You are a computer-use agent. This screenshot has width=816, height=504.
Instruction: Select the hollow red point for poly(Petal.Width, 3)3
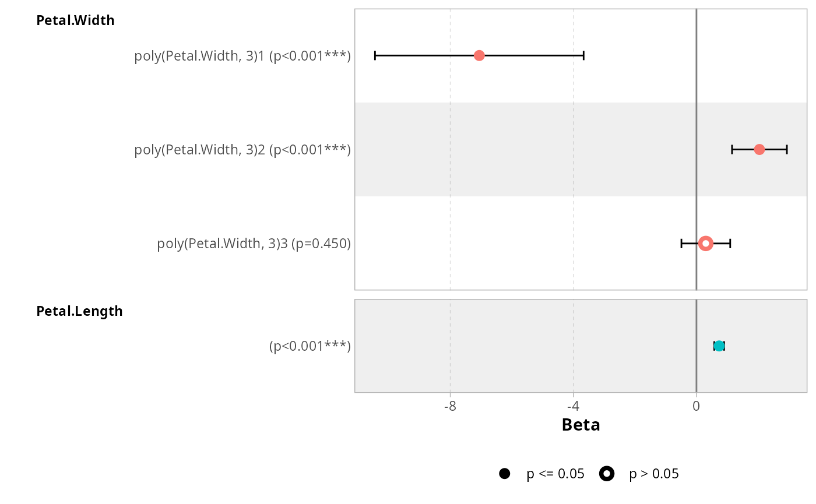[706, 243]
